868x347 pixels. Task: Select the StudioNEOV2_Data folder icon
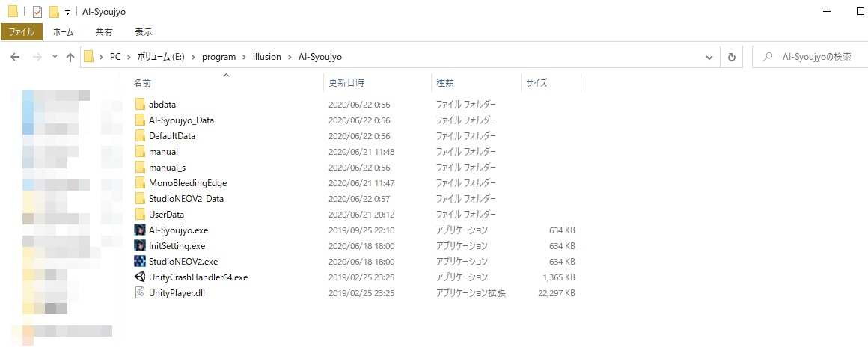(x=139, y=198)
